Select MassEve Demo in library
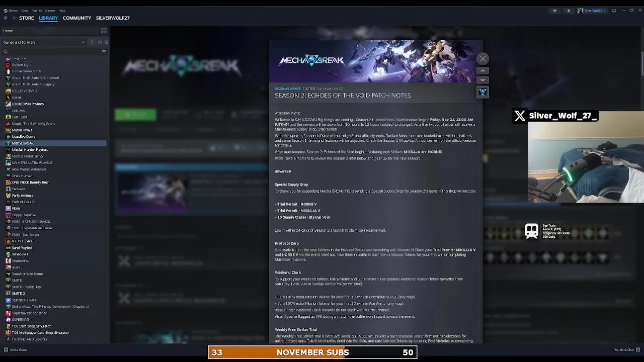Image resolution: width=644 pixels, height=362 pixels. pos(23,136)
